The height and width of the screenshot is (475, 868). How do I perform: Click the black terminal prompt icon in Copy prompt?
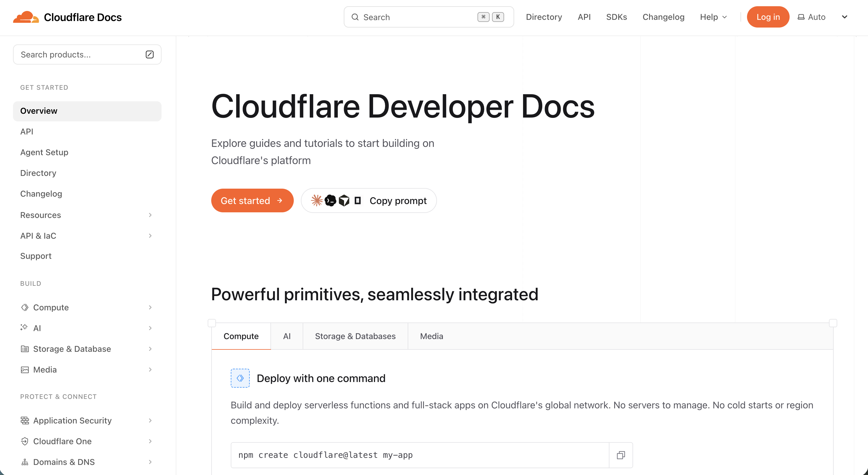[330, 200]
